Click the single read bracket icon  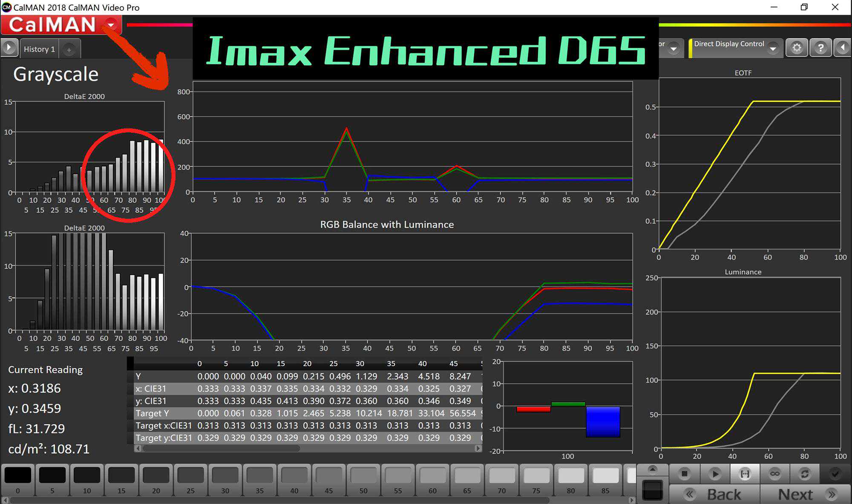coord(745,474)
